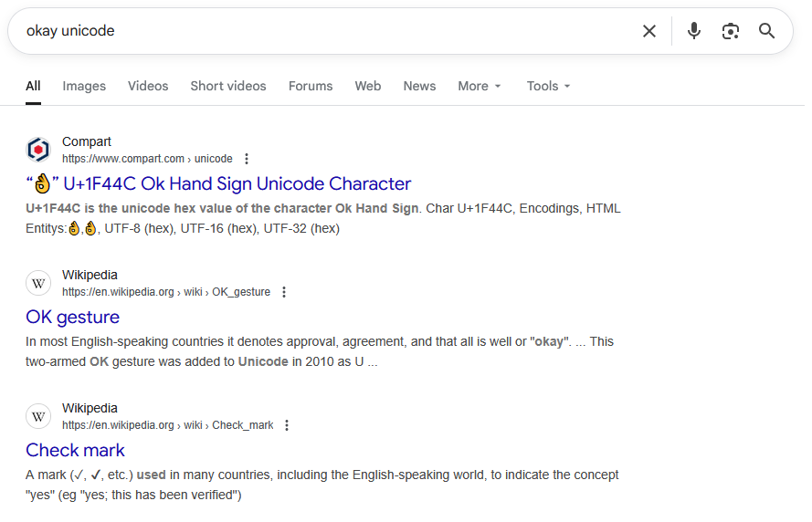Click Wikipedia favicon beside OK gesture result
812x522 pixels.
(x=38, y=283)
